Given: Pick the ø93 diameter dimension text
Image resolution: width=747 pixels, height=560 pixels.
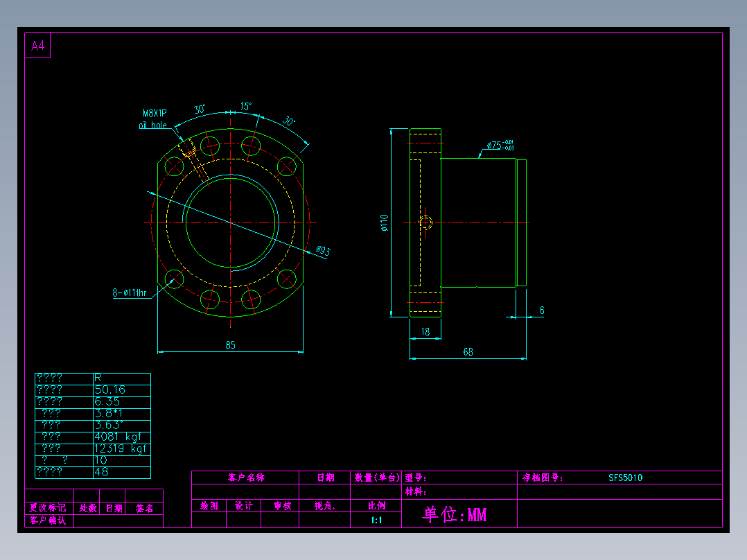Looking at the screenshot, I should [323, 250].
